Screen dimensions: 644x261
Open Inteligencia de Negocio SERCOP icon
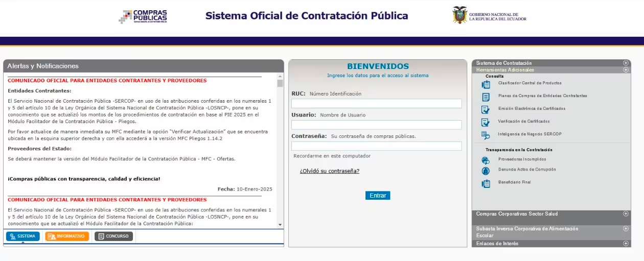point(486,135)
